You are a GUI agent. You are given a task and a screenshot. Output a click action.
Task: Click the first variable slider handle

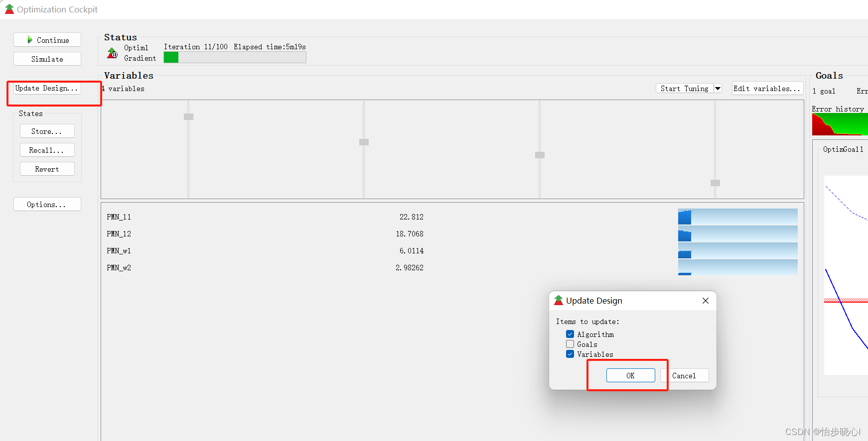tap(188, 116)
